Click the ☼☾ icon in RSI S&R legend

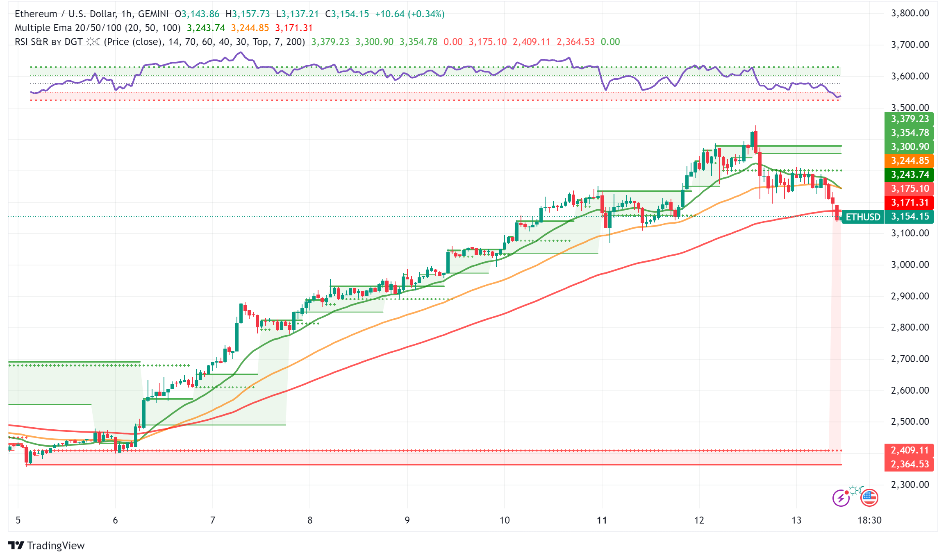(94, 41)
